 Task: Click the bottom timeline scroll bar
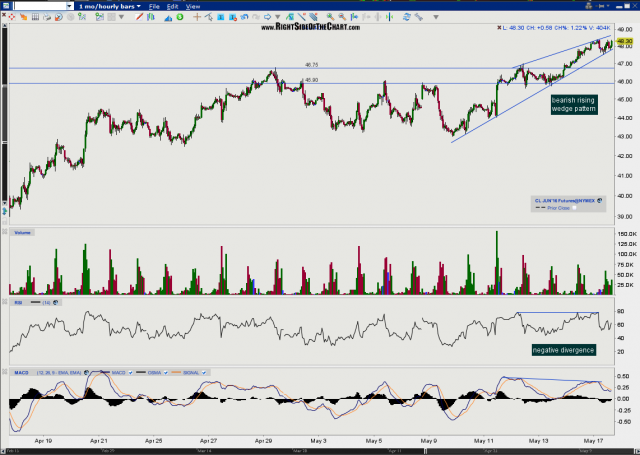pos(320,451)
